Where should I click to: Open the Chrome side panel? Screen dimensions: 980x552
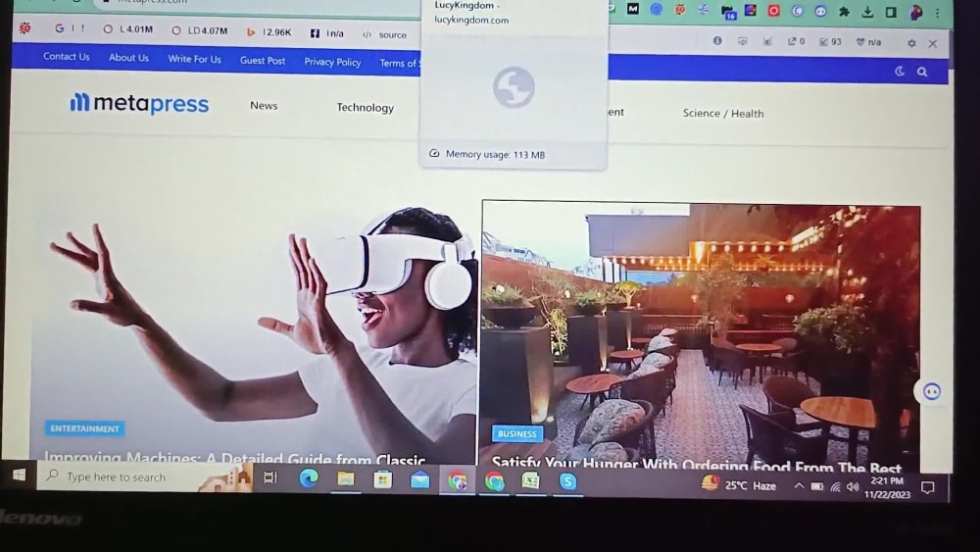point(891,12)
